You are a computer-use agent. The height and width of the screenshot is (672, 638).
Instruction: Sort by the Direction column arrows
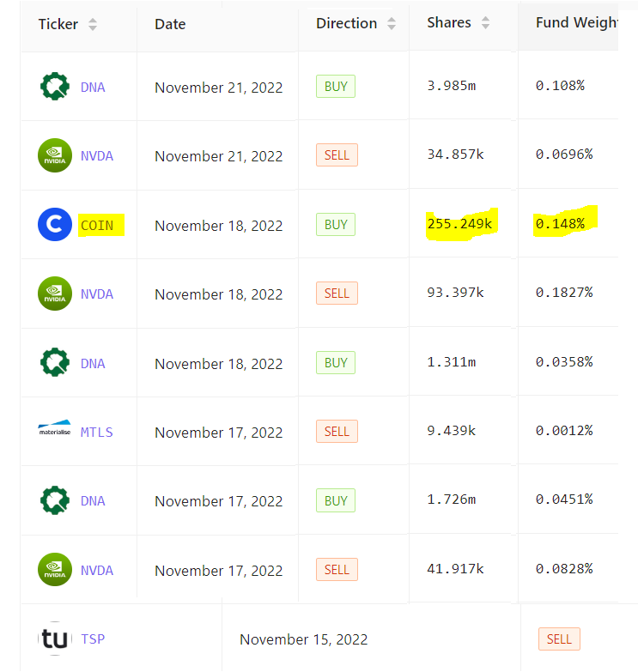(x=391, y=23)
